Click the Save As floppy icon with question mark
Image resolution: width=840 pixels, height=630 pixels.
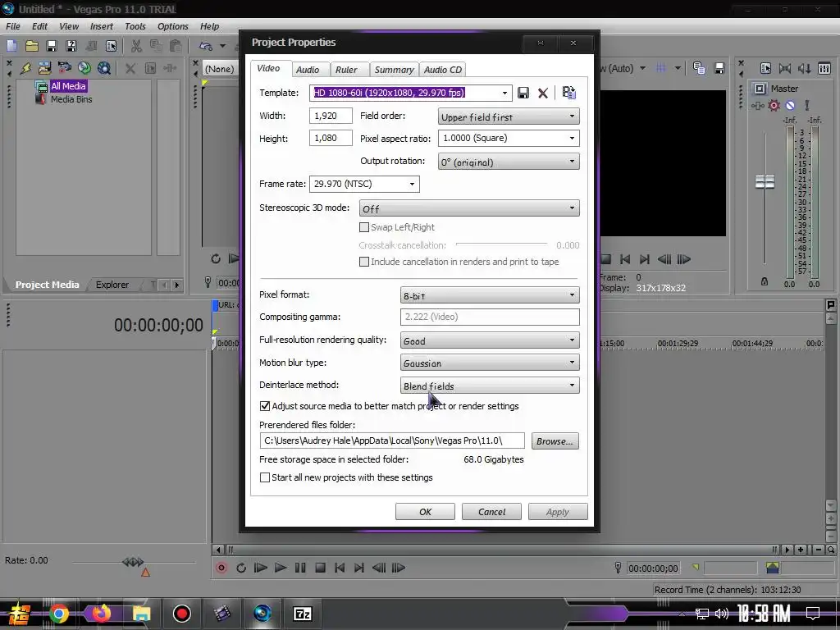[x=71, y=46]
